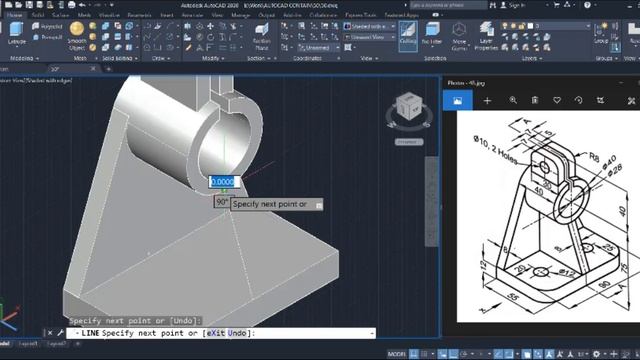This screenshot has height=360, width=640.
Task: Click the ViewCube in the viewport
Action: click(409, 107)
